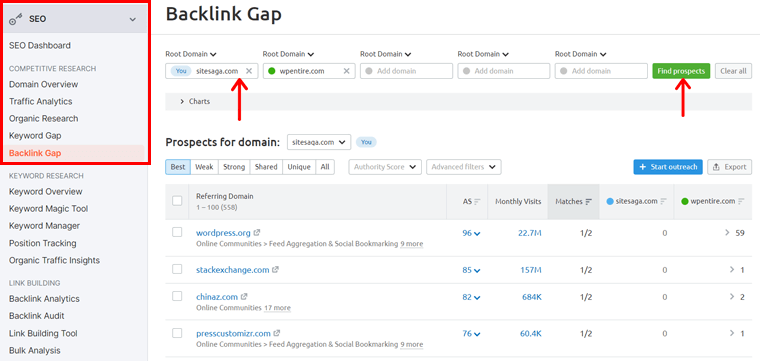Click Export button

(729, 167)
